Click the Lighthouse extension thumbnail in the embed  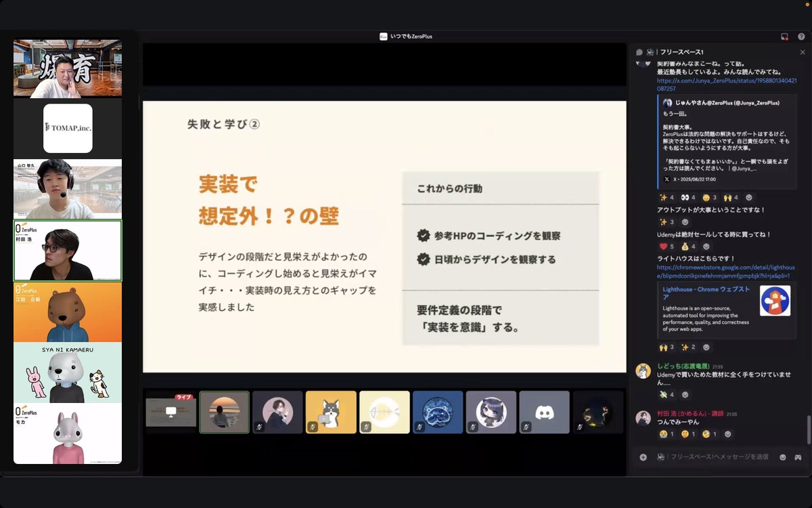(775, 301)
